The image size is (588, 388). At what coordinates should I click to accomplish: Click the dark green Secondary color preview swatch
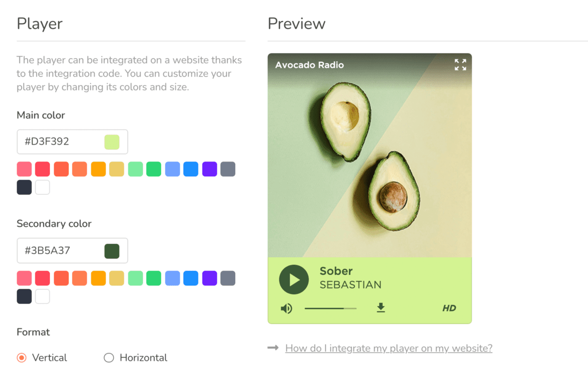point(113,251)
